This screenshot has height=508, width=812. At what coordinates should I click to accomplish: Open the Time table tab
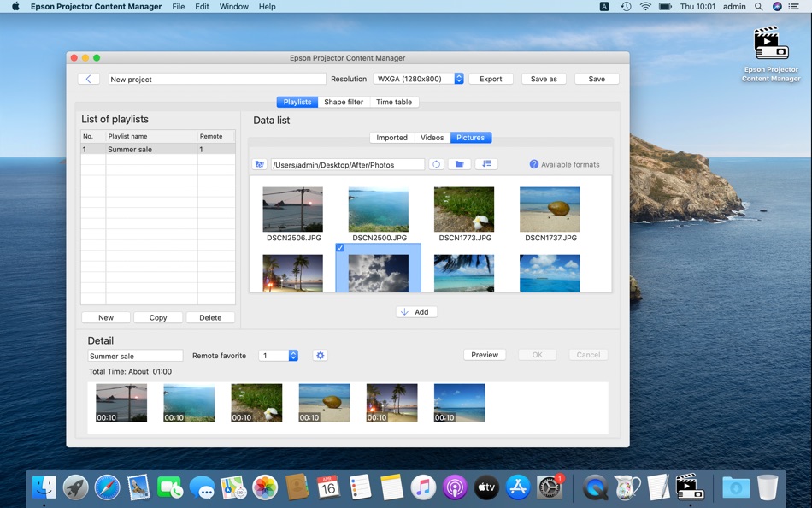coord(394,102)
